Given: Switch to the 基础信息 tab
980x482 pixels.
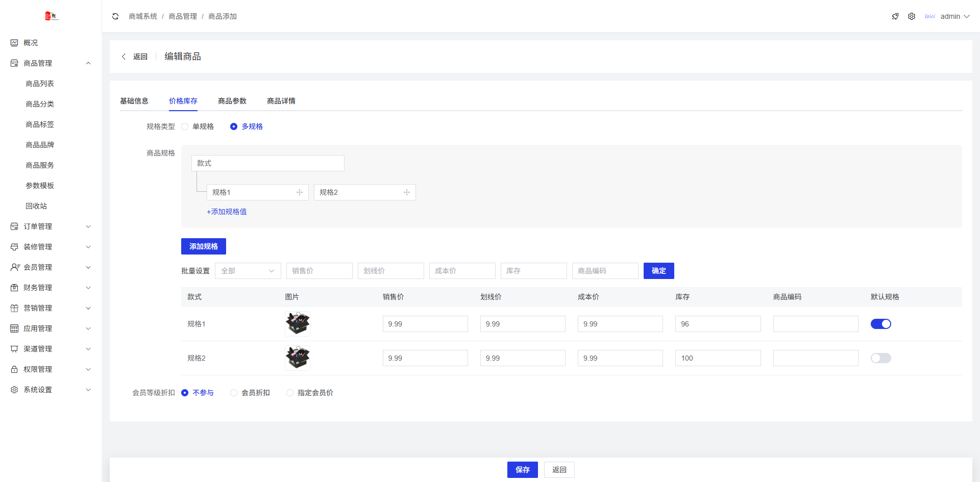Looking at the screenshot, I should tap(134, 101).
